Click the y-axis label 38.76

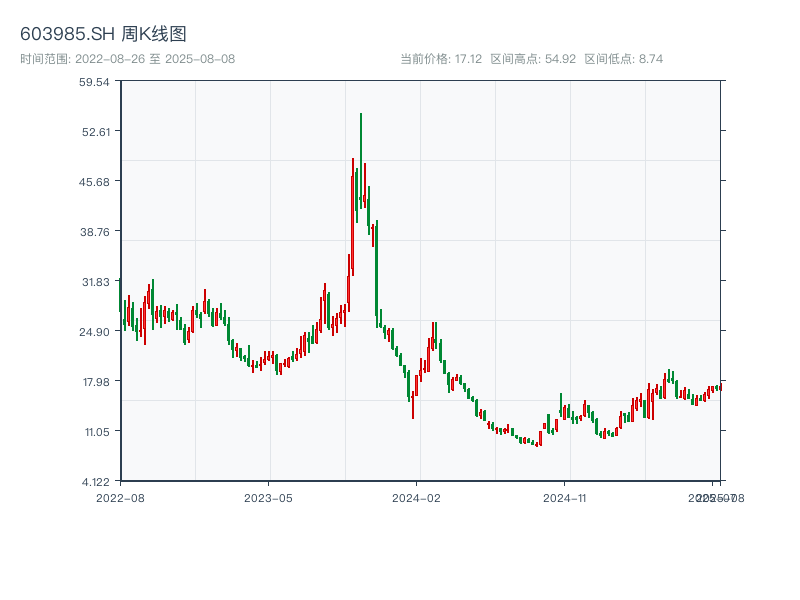point(95,232)
